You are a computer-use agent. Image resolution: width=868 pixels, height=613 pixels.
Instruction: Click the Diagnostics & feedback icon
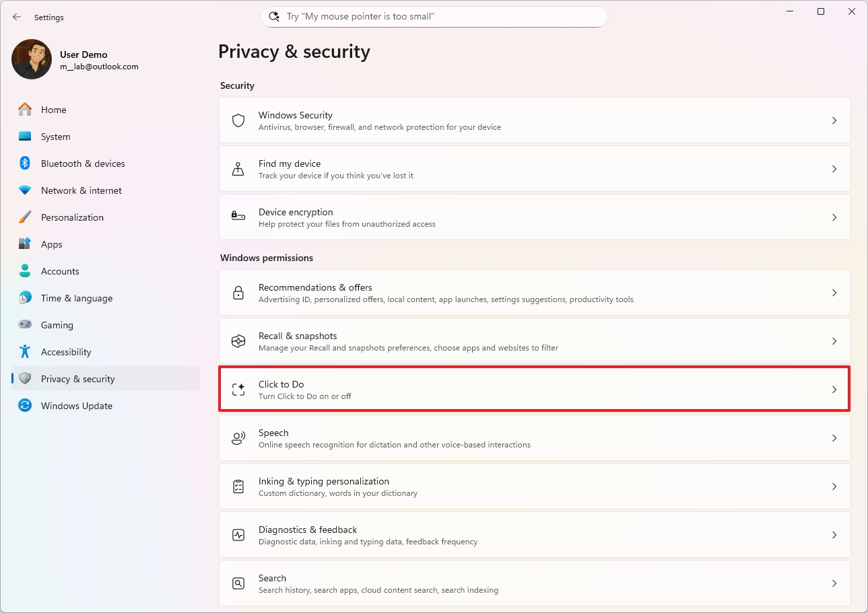click(x=238, y=534)
